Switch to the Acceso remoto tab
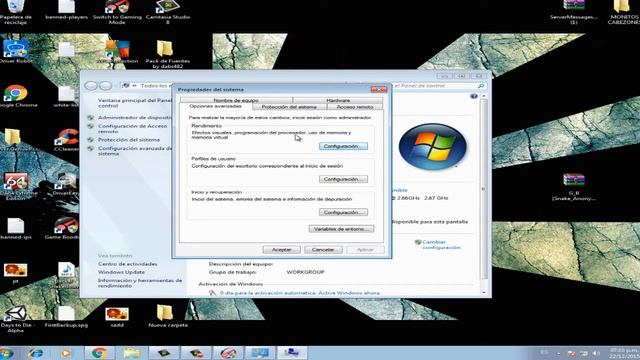This screenshot has height=360, width=640. (355, 107)
